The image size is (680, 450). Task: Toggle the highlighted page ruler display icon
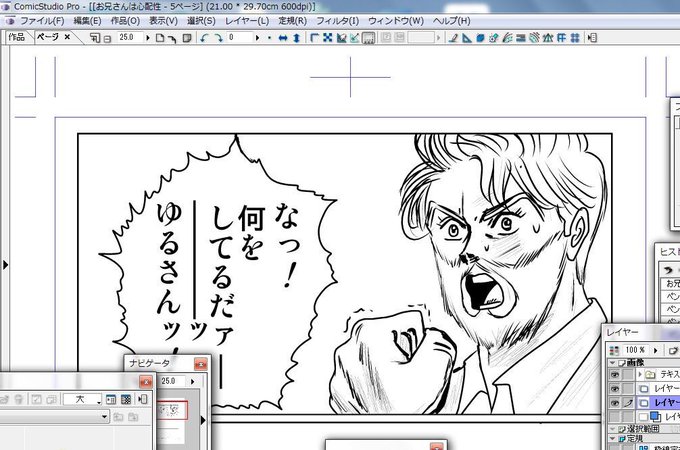click(x=368, y=38)
